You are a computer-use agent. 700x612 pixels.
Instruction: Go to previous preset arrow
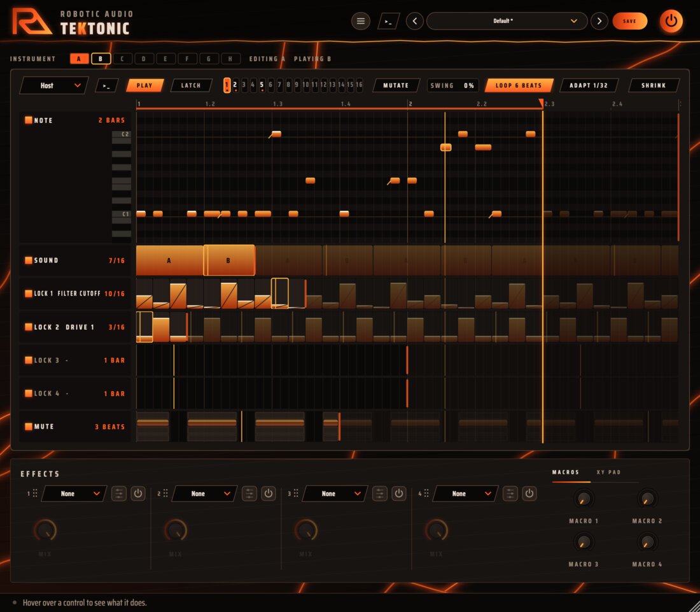[x=415, y=21]
